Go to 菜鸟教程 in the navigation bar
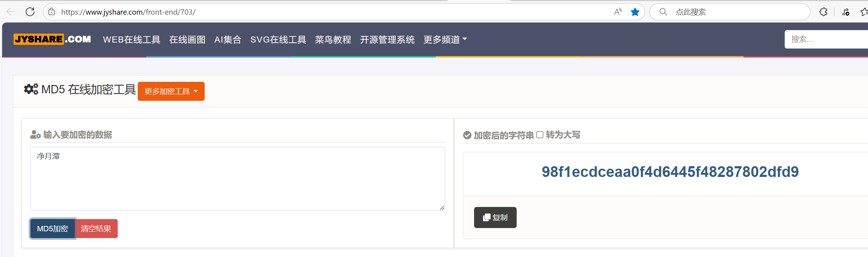868x257 pixels. click(x=333, y=39)
